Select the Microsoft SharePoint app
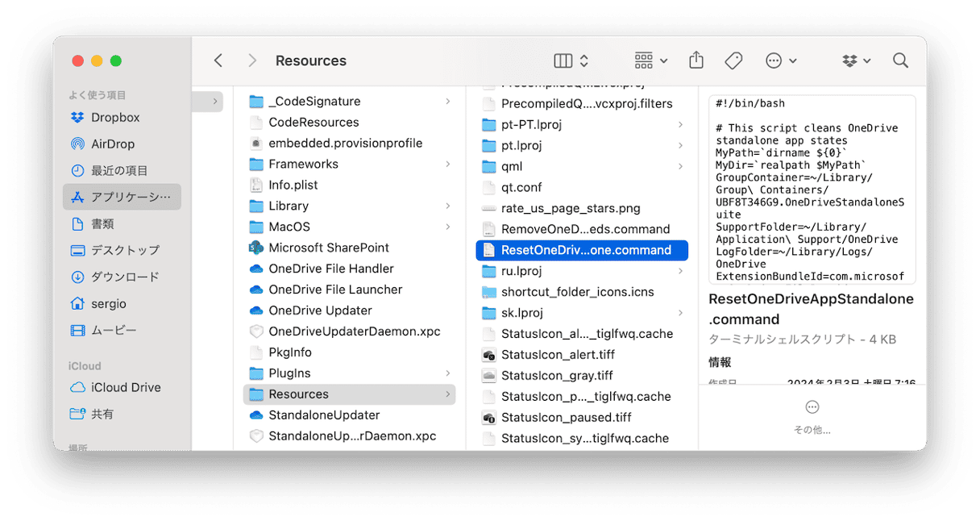This screenshot has height=521, width=980. click(x=349, y=248)
